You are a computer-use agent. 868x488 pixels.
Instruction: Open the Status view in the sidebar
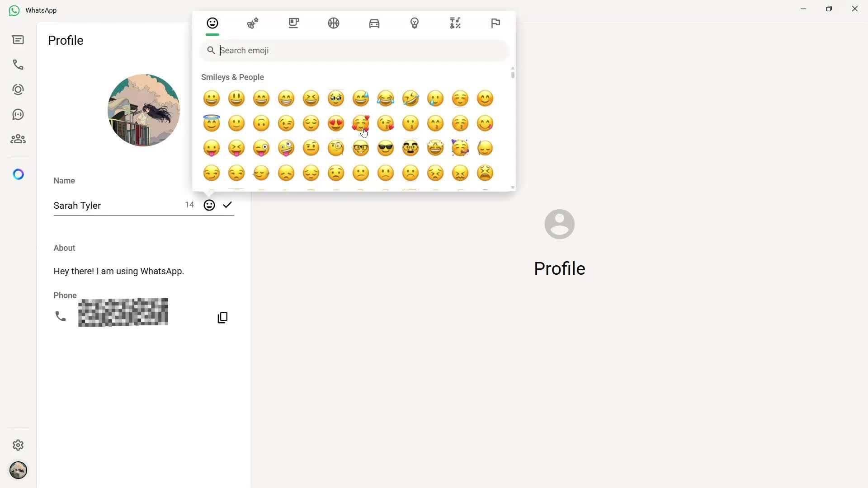[18, 89]
